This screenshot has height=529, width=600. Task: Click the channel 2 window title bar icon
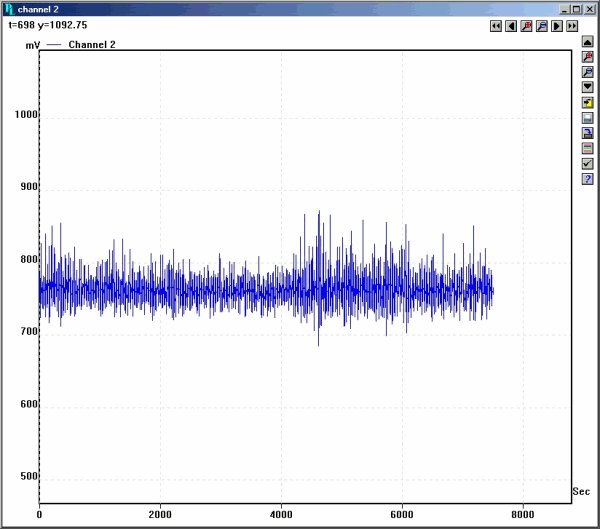[9, 8]
